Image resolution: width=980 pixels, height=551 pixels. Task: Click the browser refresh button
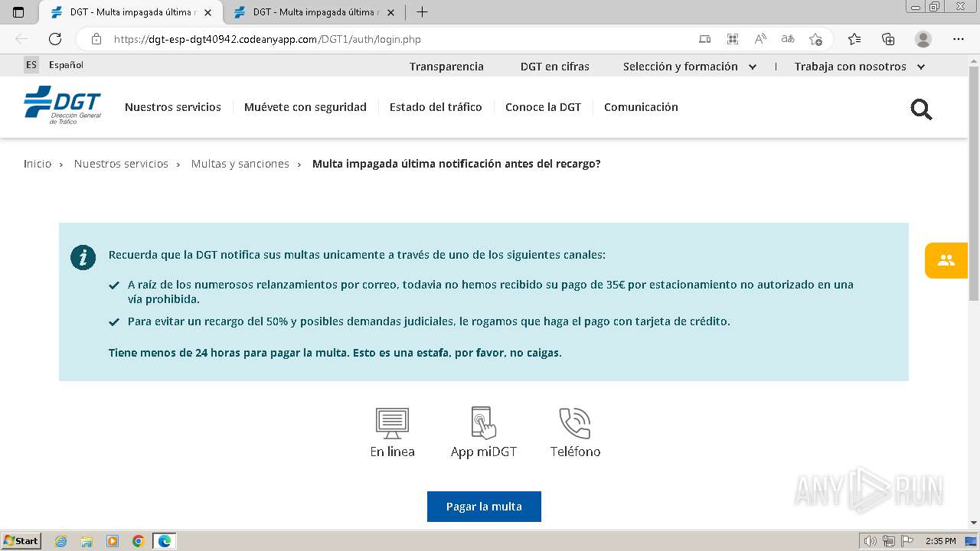click(55, 39)
